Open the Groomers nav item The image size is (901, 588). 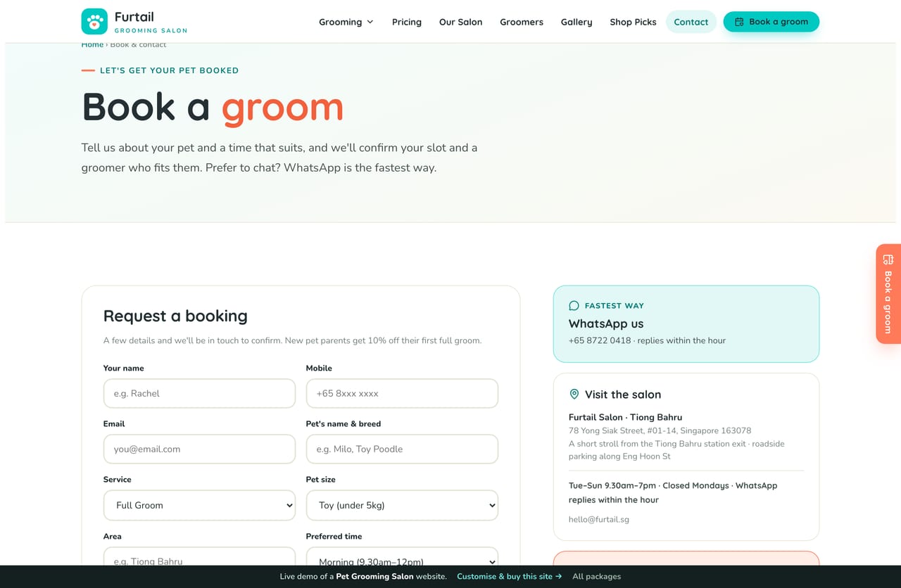coord(522,22)
